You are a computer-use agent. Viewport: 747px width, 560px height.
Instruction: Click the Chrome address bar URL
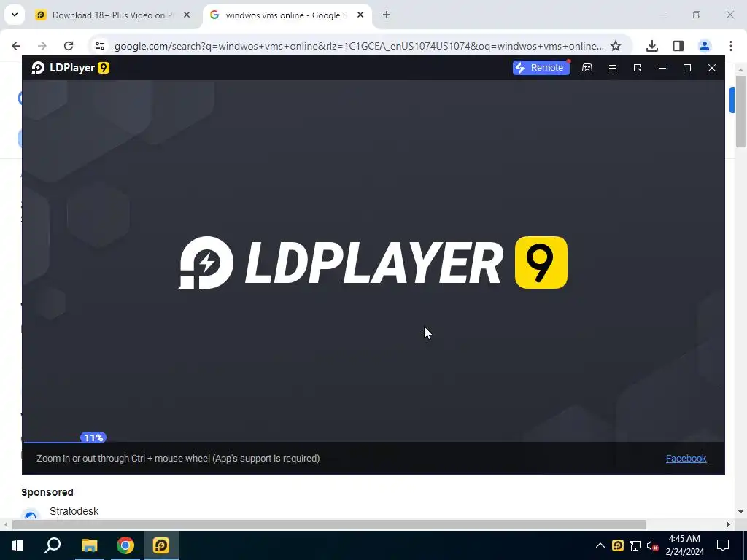tap(359, 46)
